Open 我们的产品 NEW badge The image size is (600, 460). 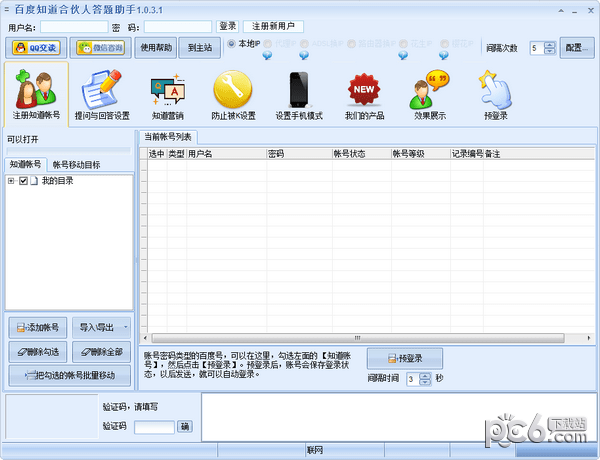coord(364,94)
